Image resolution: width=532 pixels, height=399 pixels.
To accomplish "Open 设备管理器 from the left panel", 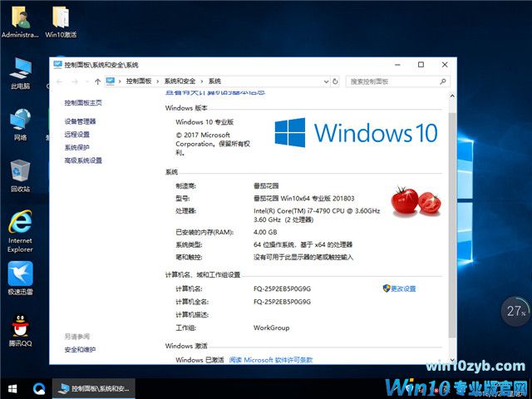I will click(x=80, y=121).
